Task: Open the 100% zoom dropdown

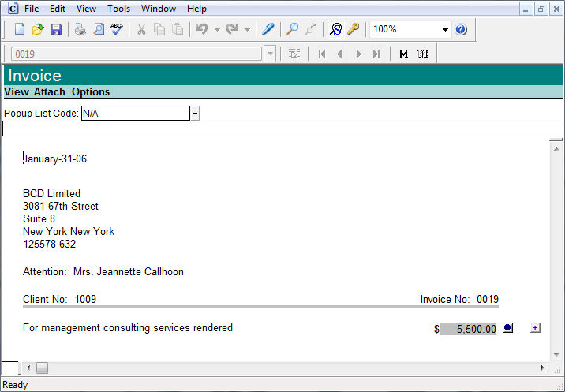Action: (x=445, y=29)
